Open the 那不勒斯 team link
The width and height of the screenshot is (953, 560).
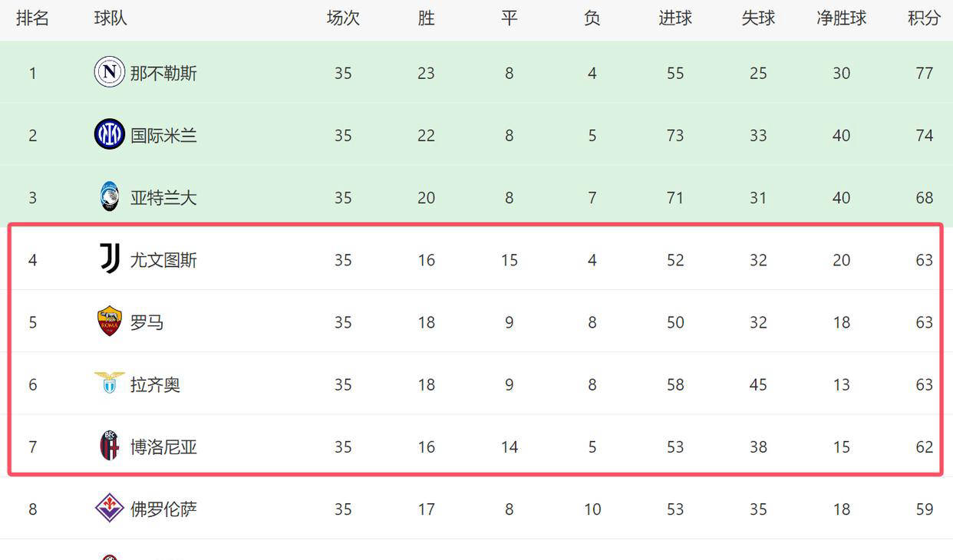(x=163, y=73)
